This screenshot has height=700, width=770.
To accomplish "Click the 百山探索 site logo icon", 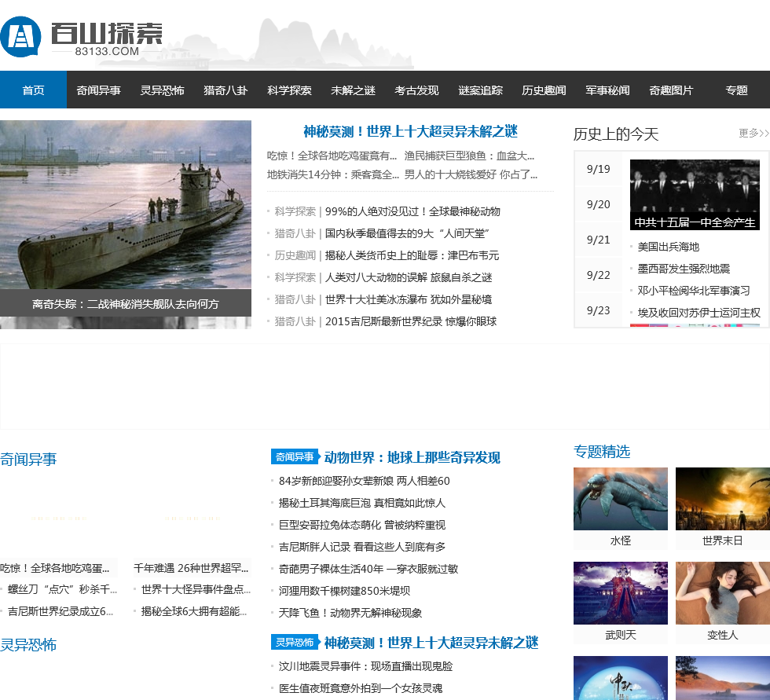I will click(20, 37).
